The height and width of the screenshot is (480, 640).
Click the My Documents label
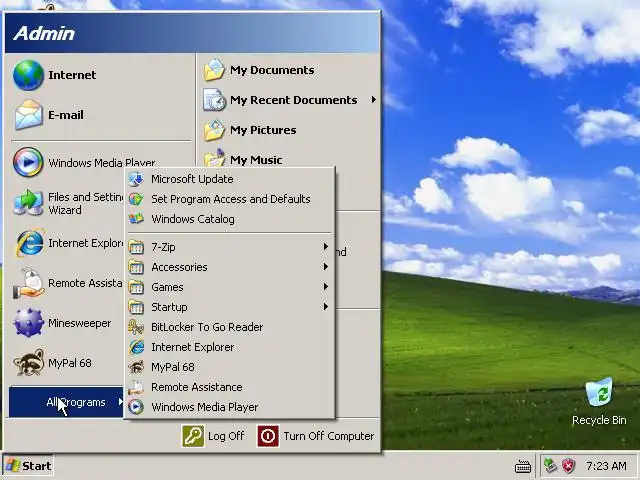pos(272,70)
